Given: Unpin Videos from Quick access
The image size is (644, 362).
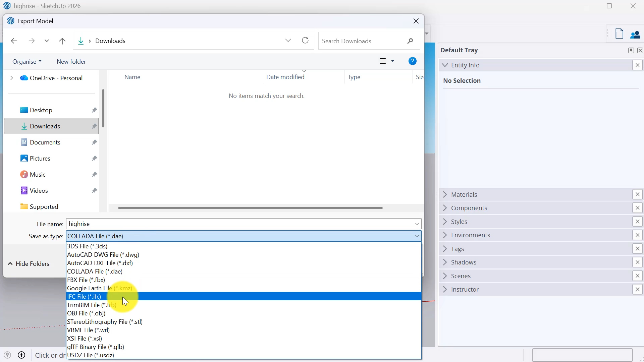Looking at the screenshot, I should [x=94, y=190].
